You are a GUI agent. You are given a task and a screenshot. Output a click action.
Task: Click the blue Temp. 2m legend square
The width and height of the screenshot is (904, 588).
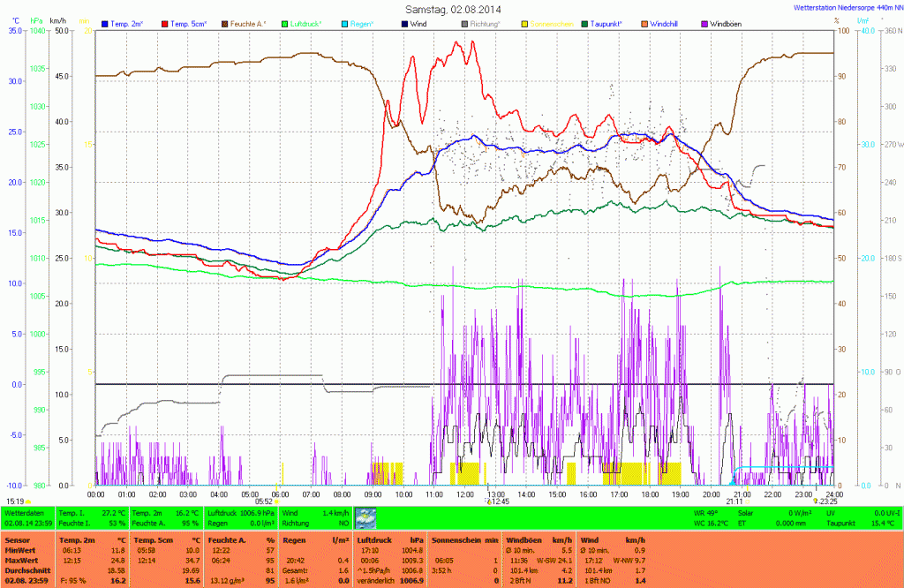[105, 23]
